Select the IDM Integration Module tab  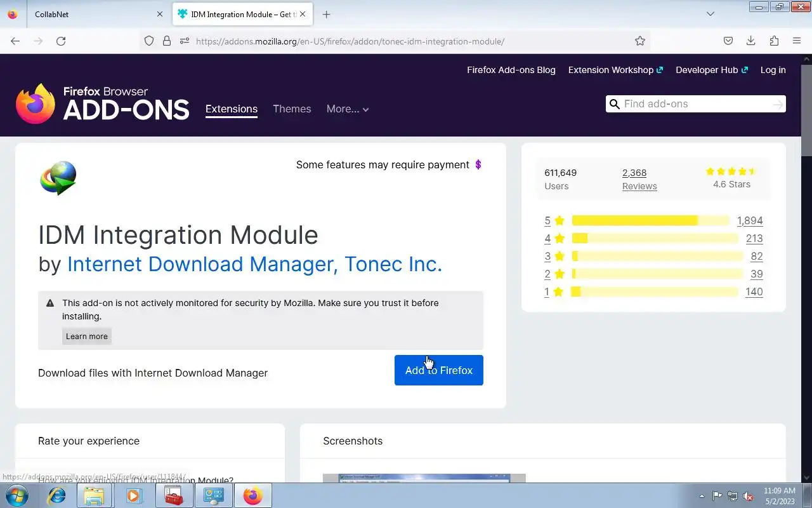coord(242,14)
